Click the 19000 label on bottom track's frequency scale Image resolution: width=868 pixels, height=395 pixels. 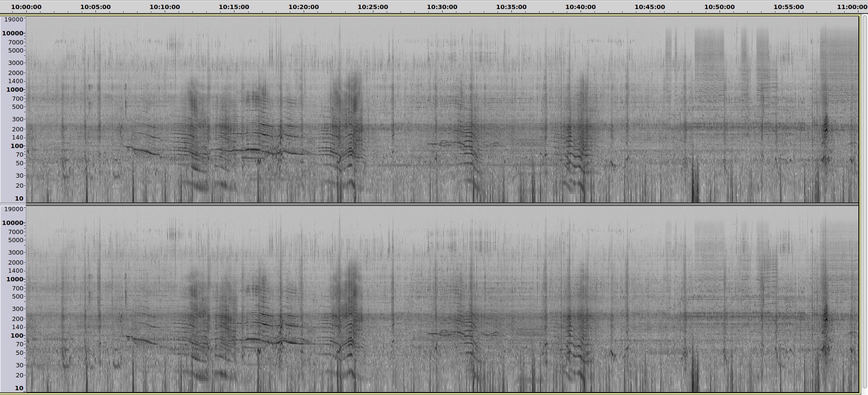(x=13, y=209)
